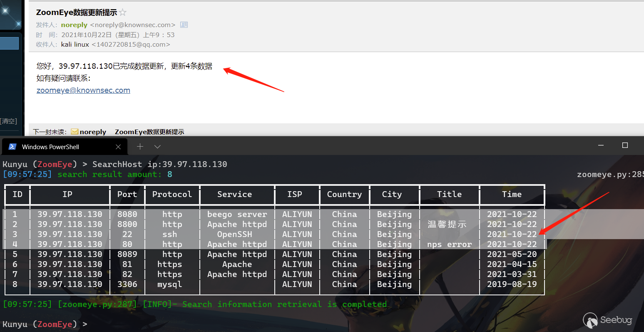This screenshot has height=332, width=644.
Task: Switch to the Windows PowerShell tab
Action: point(65,147)
